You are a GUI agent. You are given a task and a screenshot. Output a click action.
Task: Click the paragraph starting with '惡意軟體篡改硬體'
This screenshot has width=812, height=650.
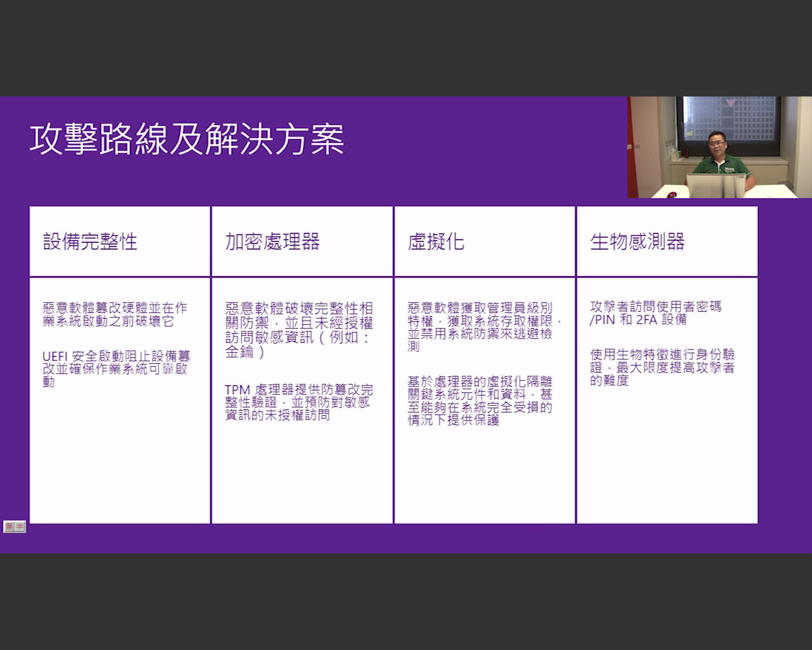click(x=115, y=314)
